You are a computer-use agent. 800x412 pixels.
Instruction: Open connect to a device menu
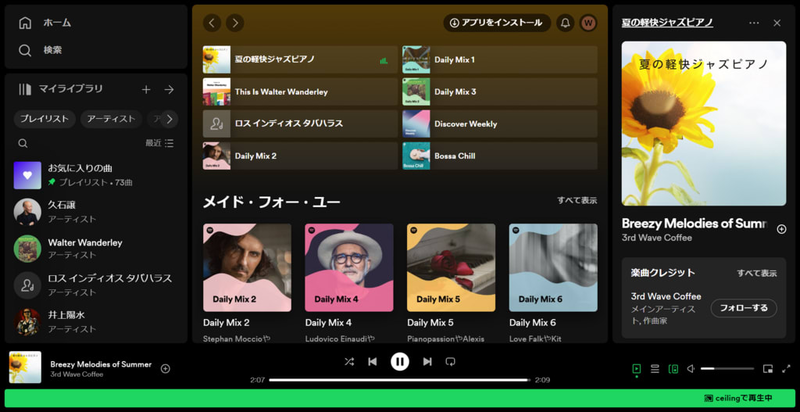point(673,369)
